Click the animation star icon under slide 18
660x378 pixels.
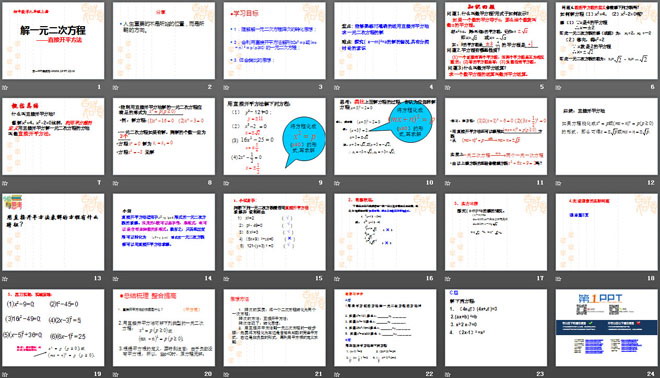click(x=559, y=279)
